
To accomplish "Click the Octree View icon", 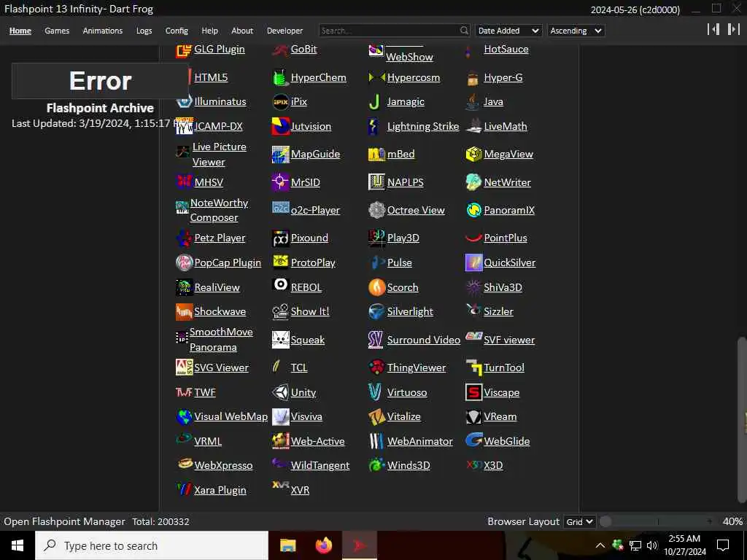I will tap(377, 210).
